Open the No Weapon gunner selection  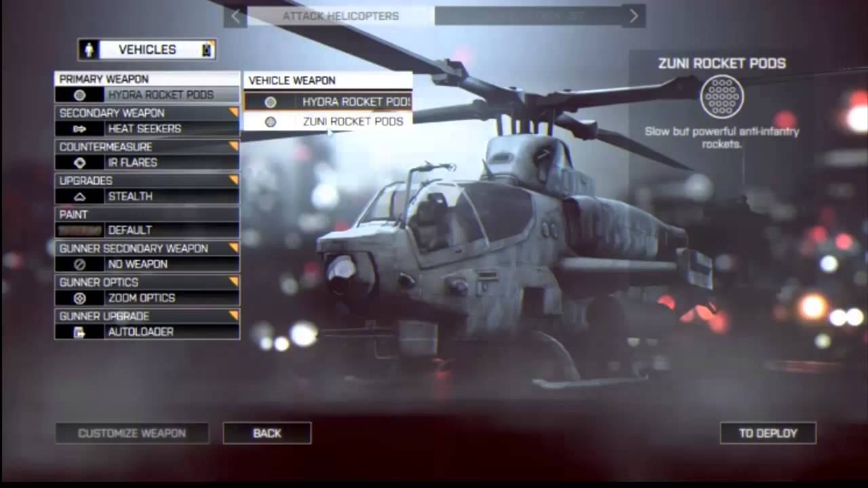pos(147,264)
